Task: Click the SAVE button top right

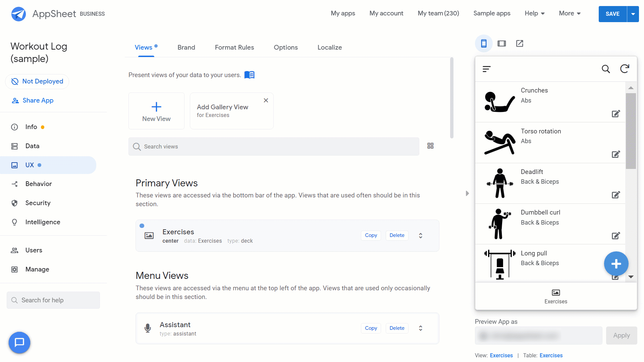Action: 612,13
